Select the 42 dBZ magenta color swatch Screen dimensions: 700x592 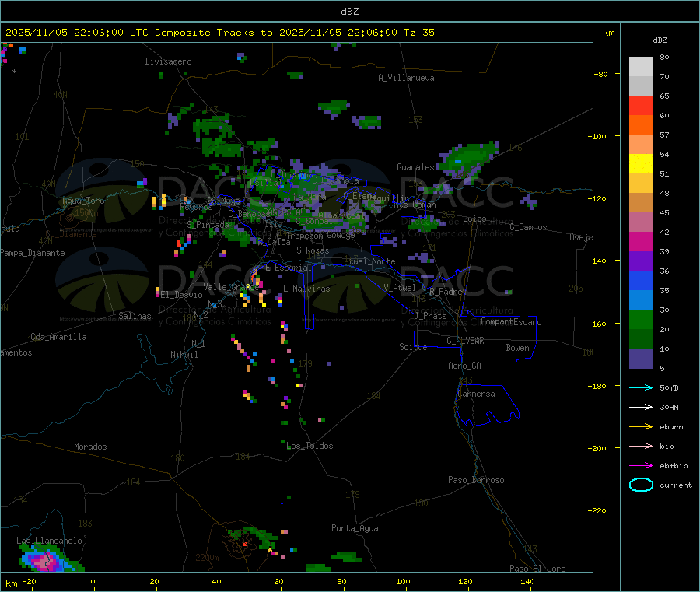(641, 241)
